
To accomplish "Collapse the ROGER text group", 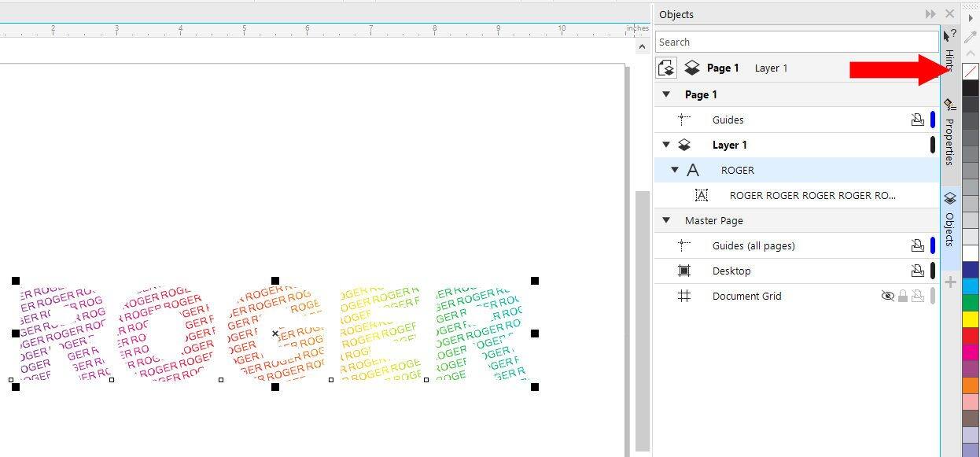I will click(674, 170).
